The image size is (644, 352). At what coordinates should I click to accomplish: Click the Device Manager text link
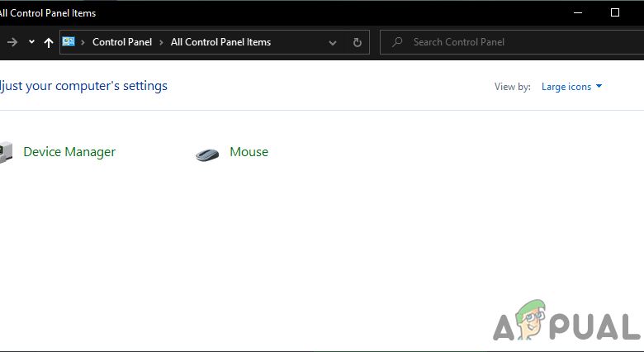pos(69,152)
